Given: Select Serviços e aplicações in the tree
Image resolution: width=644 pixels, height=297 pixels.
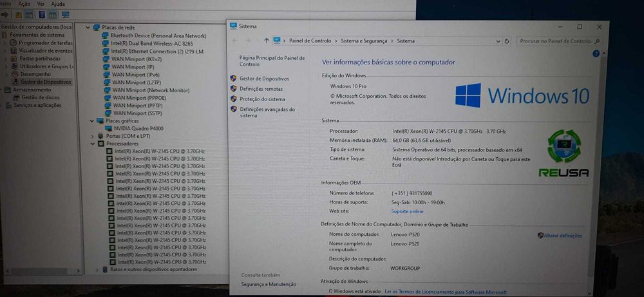Looking at the screenshot, I should pyautogui.click(x=37, y=106).
